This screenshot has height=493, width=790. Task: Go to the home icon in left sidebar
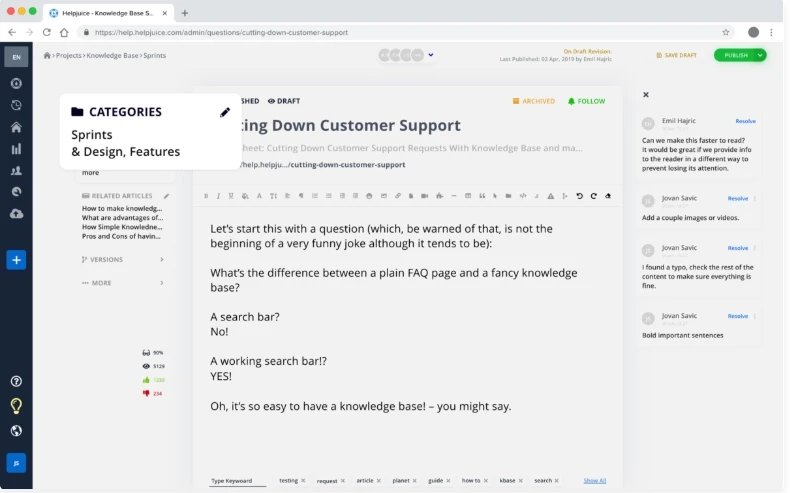point(16,127)
